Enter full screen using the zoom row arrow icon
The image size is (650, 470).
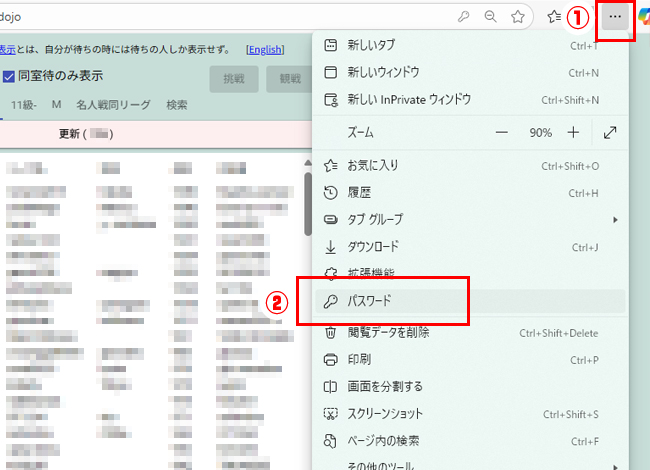(610, 132)
